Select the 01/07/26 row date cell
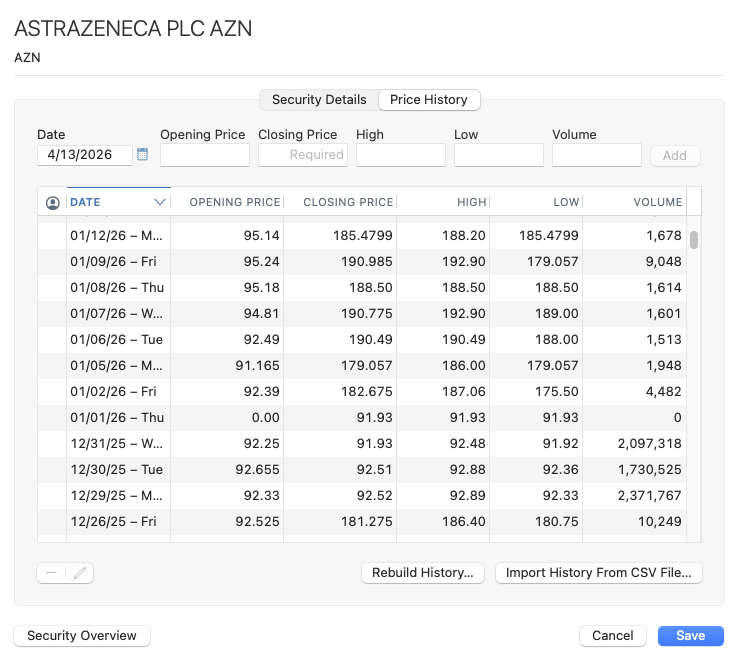 117,314
